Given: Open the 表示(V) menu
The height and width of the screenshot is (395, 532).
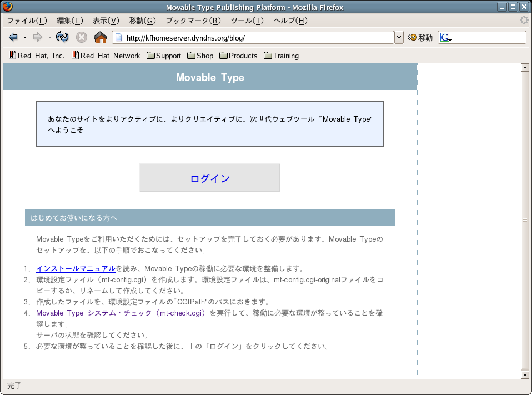Looking at the screenshot, I should coord(106,21).
